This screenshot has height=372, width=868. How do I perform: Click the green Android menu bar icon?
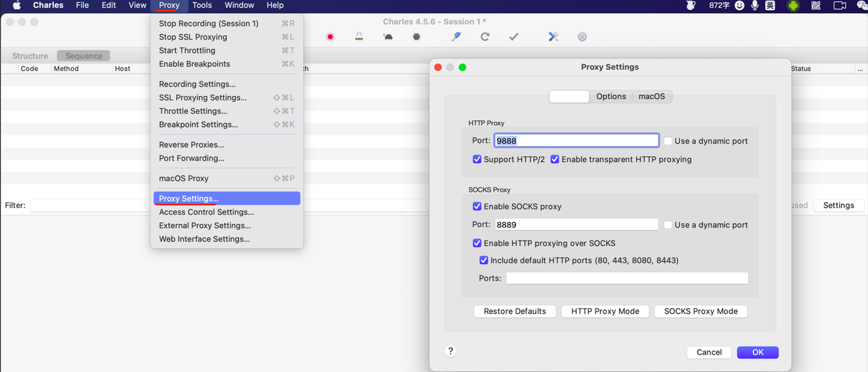pos(793,6)
